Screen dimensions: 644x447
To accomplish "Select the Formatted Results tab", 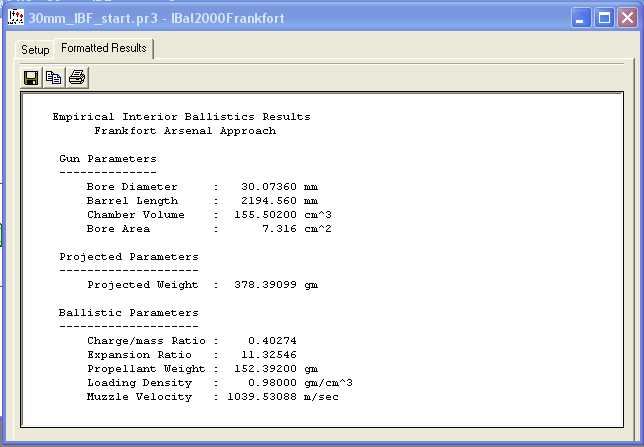I will pos(103,48).
